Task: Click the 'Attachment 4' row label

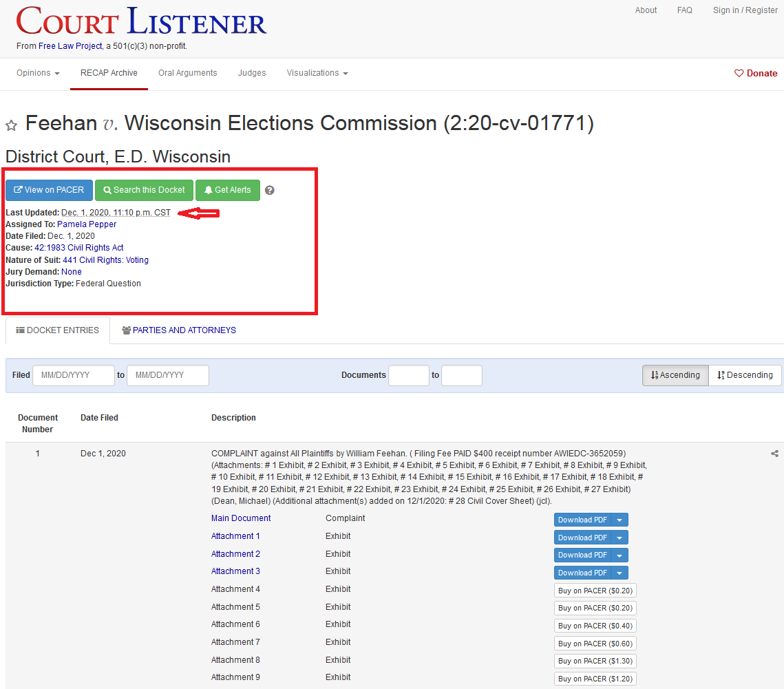Action: pyautogui.click(x=235, y=589)
